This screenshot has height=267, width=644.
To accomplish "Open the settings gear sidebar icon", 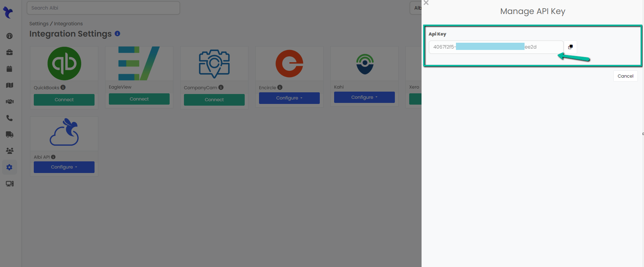I will pos(10,167).
